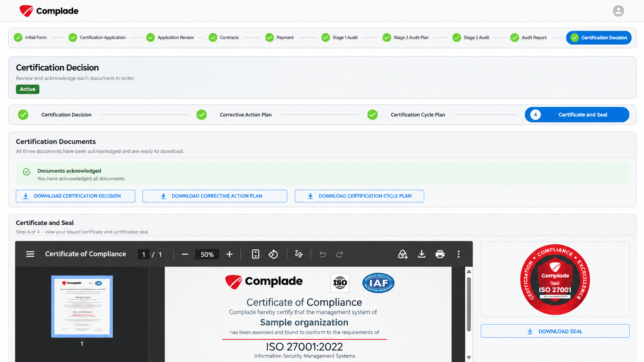The image size is (644, 362).
Task: Download the certificate PDF from viewer toolbar
Action: (422, 254)
